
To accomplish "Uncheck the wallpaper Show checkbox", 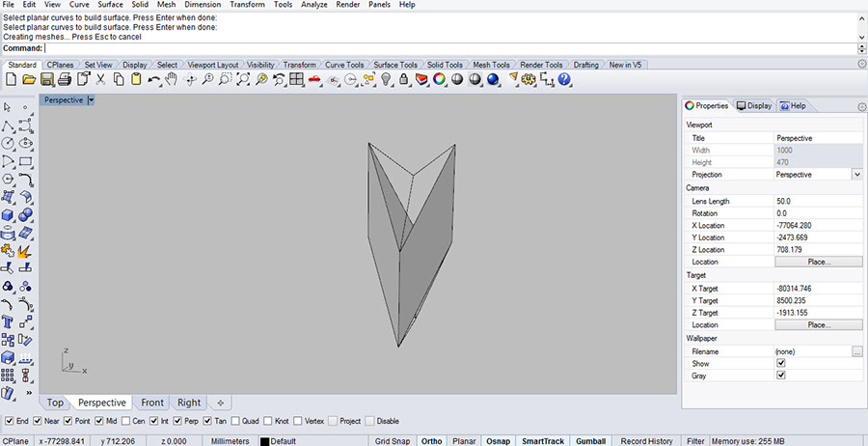I will point(781,363).
